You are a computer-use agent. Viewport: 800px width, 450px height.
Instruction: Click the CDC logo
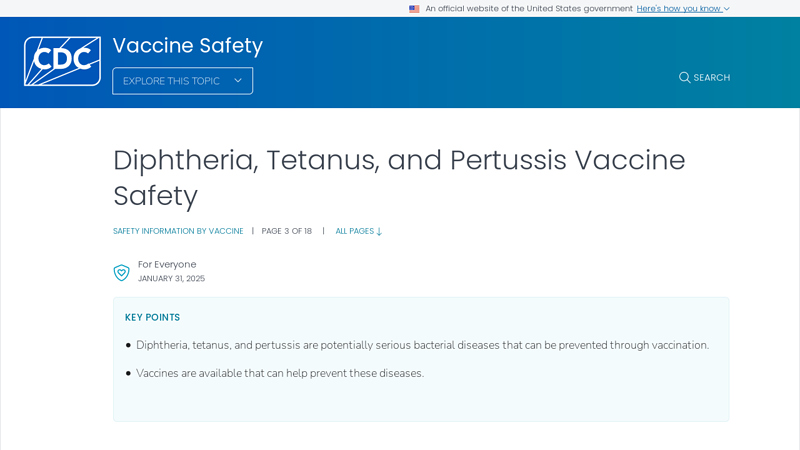pyautogui.click(x=62, y=61)
